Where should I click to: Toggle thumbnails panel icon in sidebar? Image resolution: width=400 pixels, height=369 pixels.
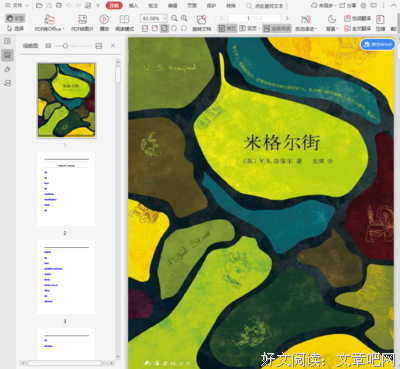[7, 55]
